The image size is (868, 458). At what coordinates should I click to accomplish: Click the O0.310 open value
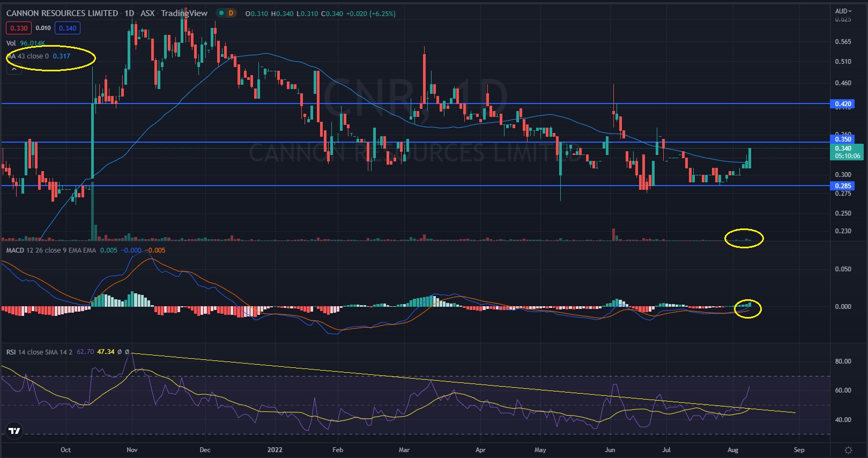257,13
